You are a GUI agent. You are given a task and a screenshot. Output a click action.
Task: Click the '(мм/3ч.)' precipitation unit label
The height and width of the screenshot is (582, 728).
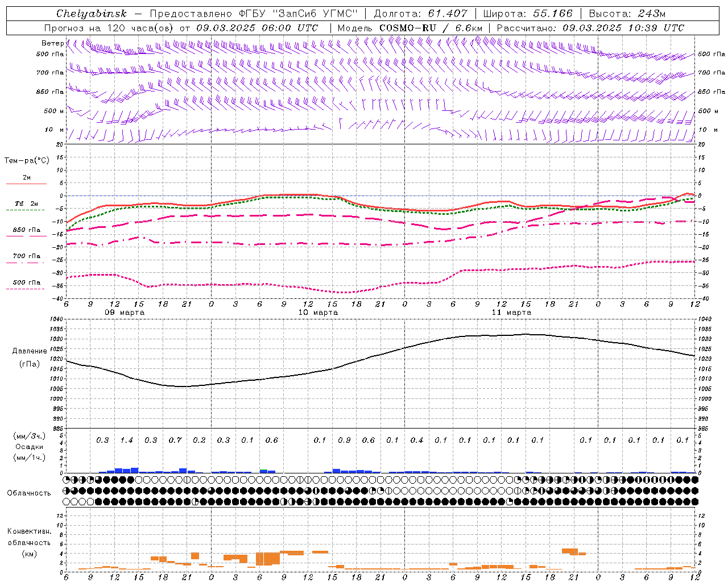pos(30,436)
